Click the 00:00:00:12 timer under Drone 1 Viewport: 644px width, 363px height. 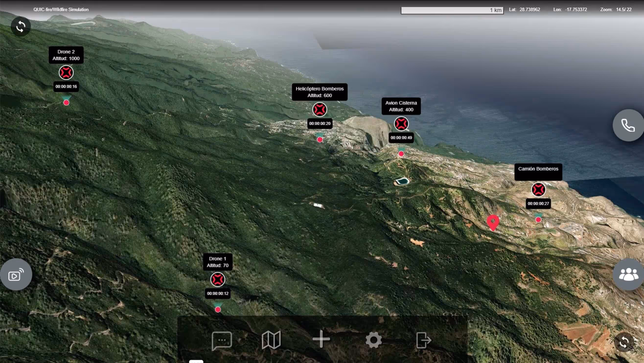tap(218, 294)
